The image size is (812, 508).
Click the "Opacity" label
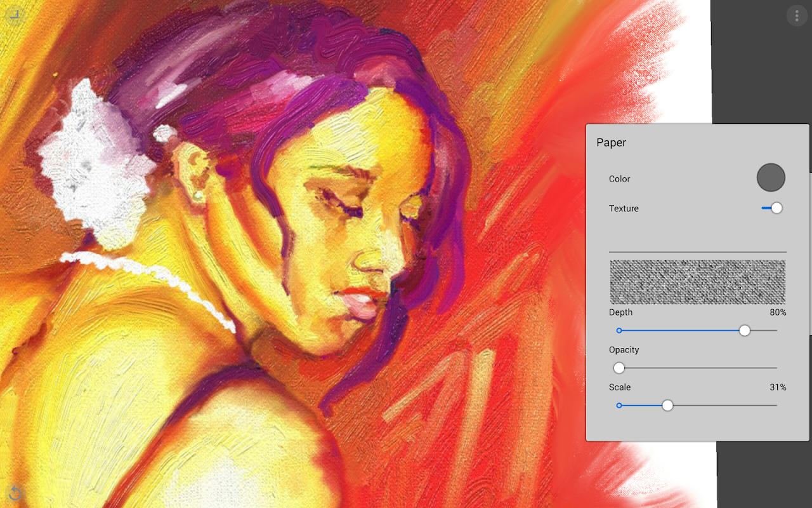pyautogui.click(x=624, y=350)
